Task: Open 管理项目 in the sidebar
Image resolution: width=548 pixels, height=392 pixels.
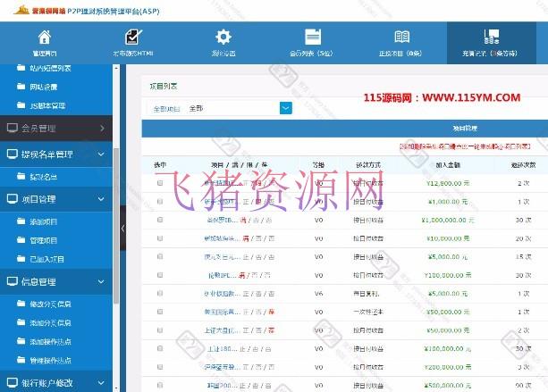Action: point(45,240)
